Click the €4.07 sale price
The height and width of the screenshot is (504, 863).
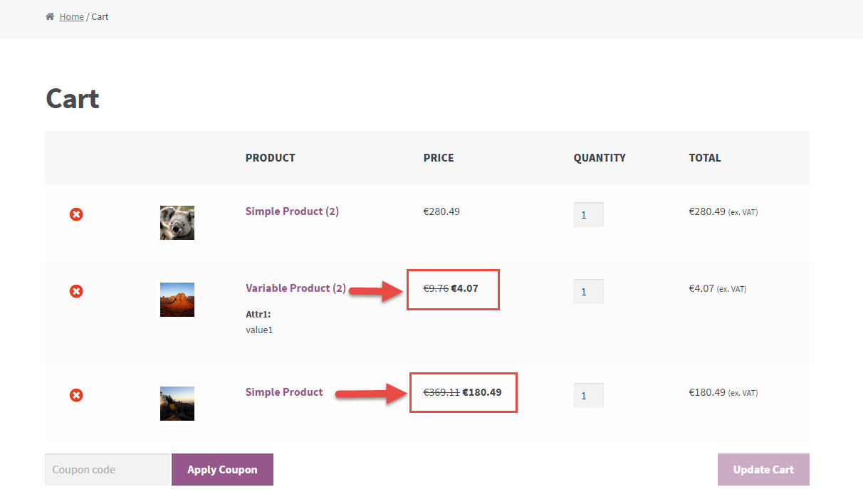coord(465,288)
